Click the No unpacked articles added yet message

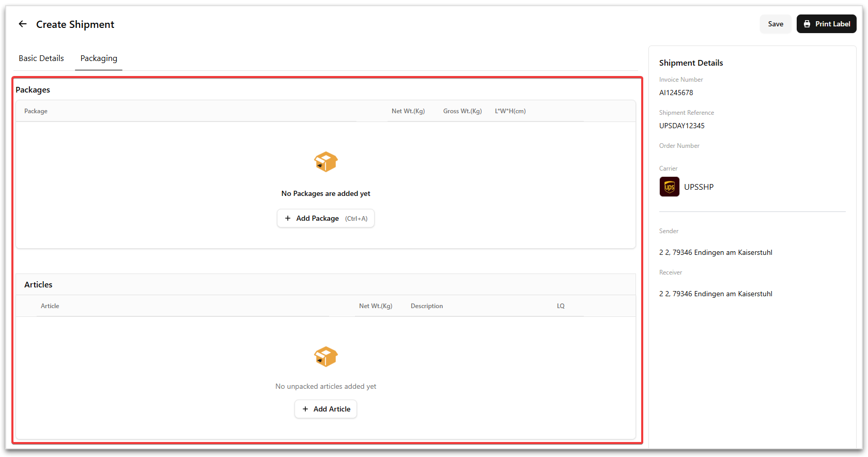[326, 386]
